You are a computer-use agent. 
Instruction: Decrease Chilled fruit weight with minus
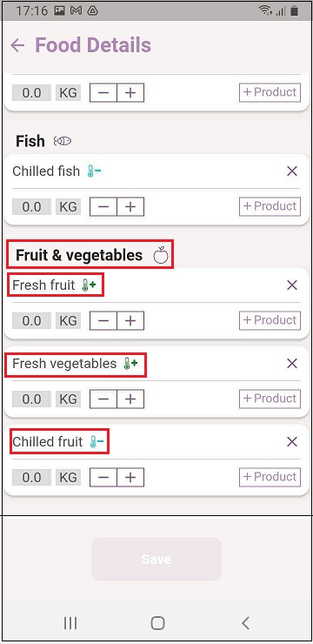(103, 477)
